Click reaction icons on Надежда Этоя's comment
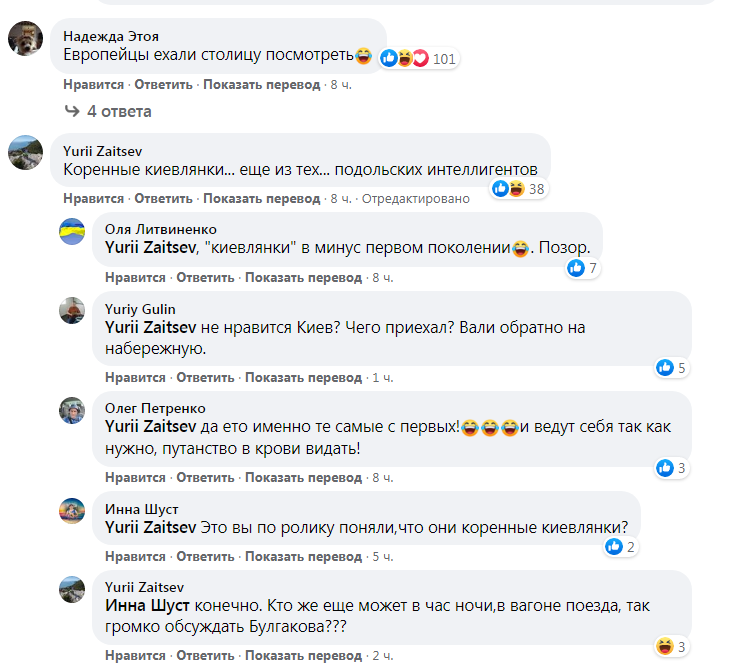The width and height of the screenshot is (729, 664). tap(404, 58)
